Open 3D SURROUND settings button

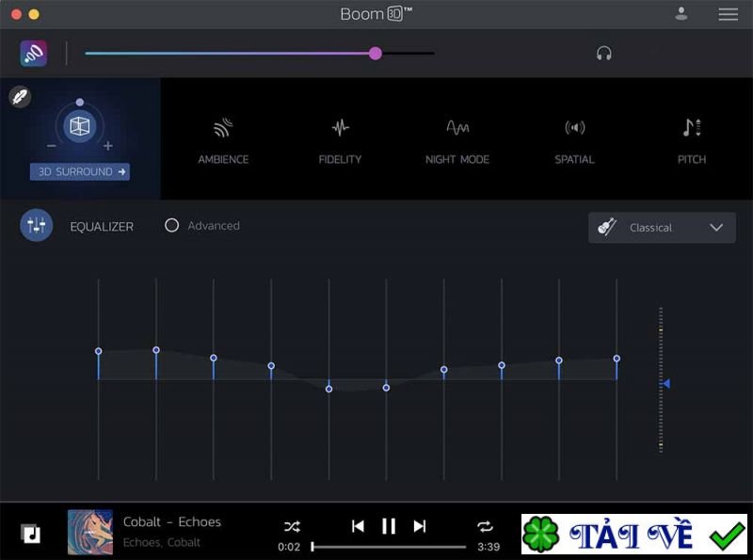[80, 172]
